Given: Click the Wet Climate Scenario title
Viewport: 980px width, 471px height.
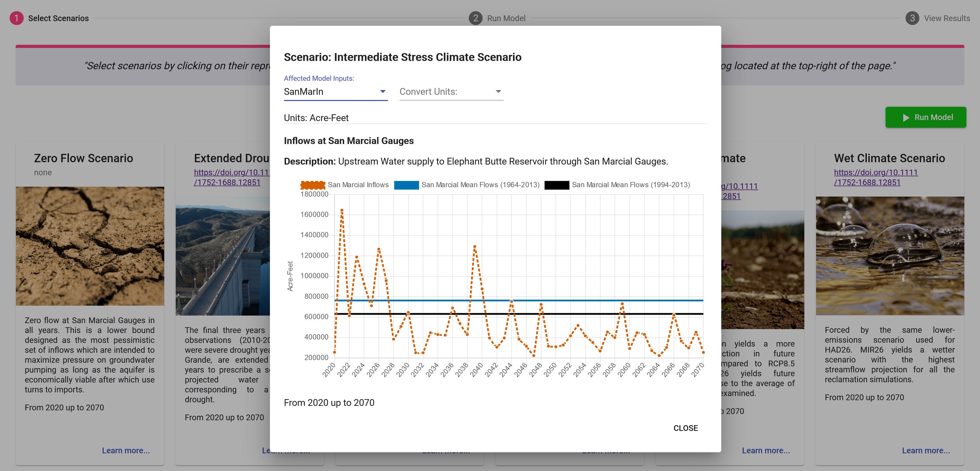Looking at the screenshot, I should [x=889, y=158].
